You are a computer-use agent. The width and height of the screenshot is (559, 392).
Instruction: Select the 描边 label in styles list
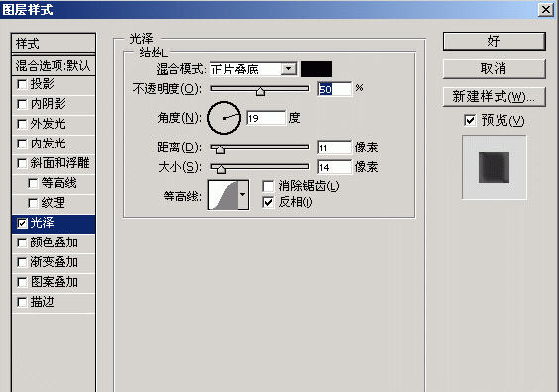[42, 302]
